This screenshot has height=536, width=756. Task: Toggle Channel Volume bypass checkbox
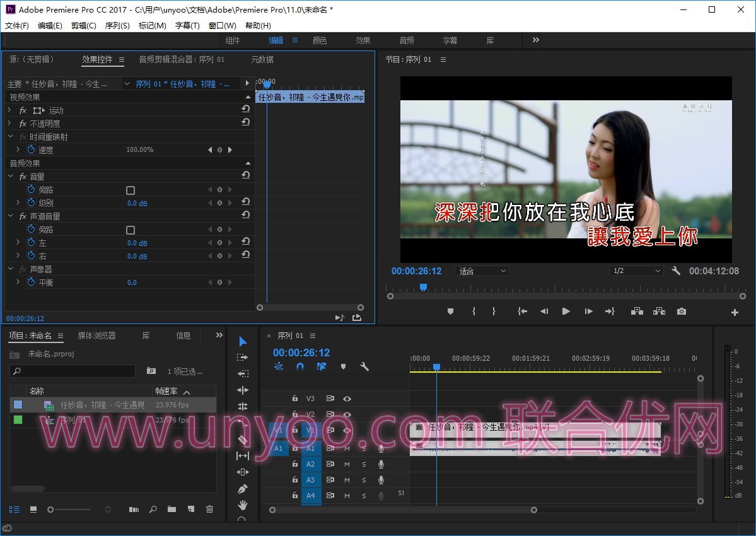[x=130, y=230]
